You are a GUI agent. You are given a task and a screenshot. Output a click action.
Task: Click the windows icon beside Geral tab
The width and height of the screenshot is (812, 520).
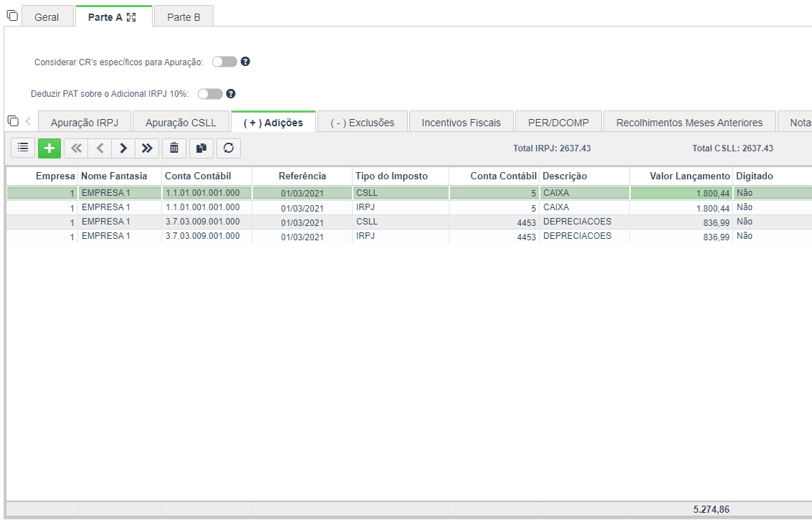tap(12, 16)
